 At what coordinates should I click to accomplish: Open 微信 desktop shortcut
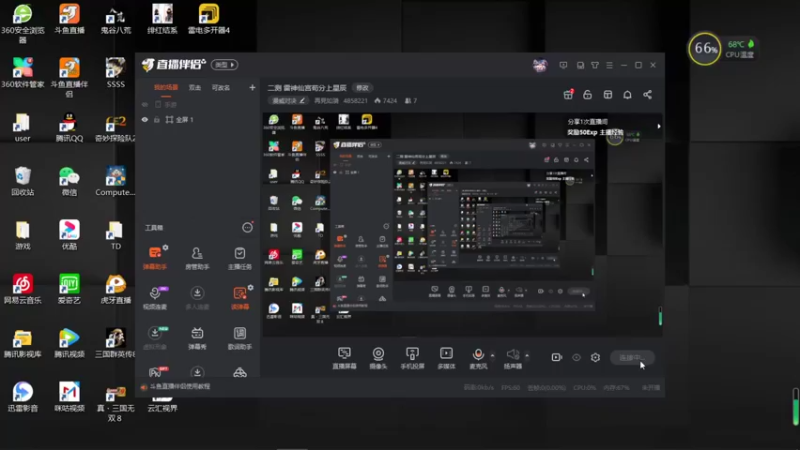coord(69,181)
